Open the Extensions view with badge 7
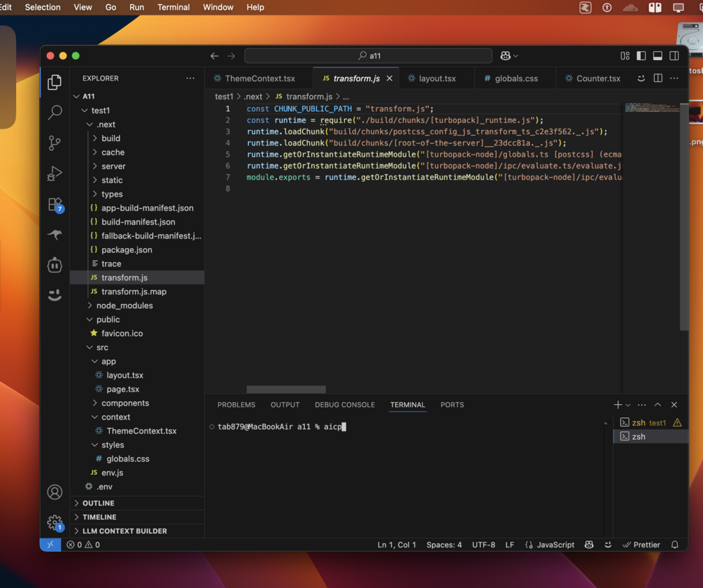The height and width of the screenshot is (588, 703). coord(55,204)
